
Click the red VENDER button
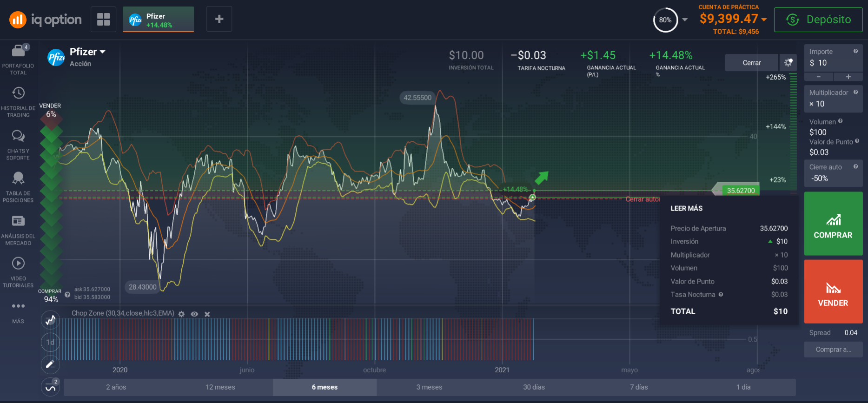(x=833, y=291)
